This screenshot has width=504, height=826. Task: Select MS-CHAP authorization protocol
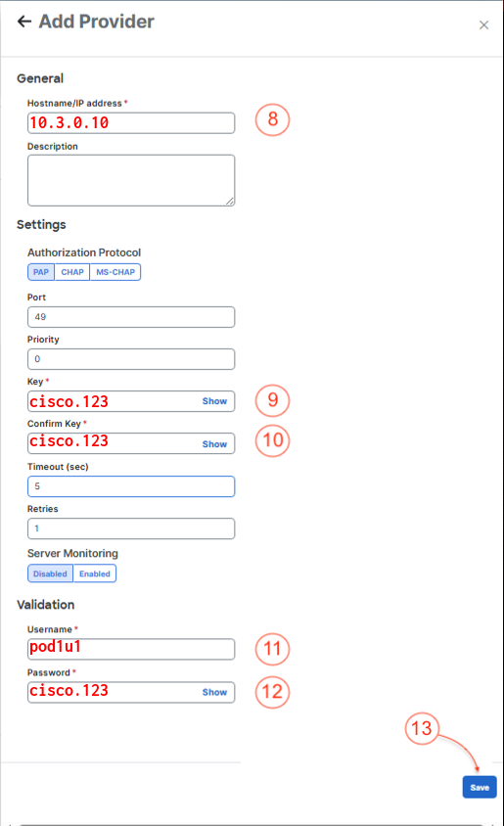tap(115, 272)
